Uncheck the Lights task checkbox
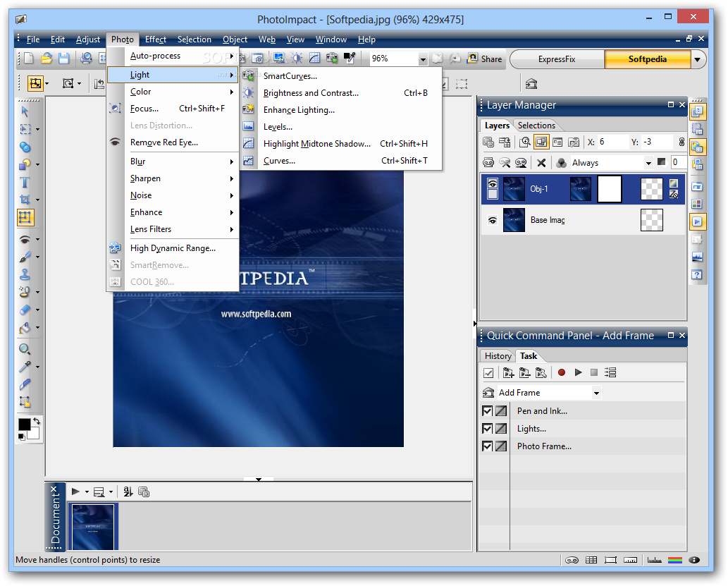This screenshot has width=728, height=586. (x=487, y=429)
